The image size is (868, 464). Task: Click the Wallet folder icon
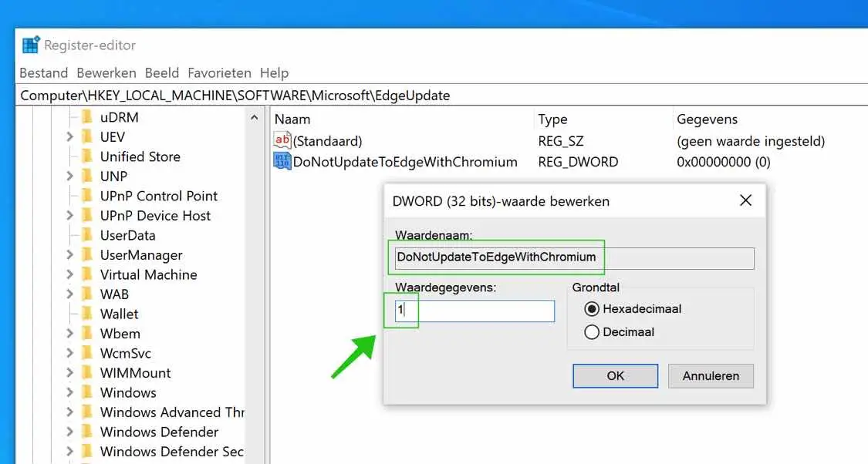pyautogui.click(x=86, y=313)
